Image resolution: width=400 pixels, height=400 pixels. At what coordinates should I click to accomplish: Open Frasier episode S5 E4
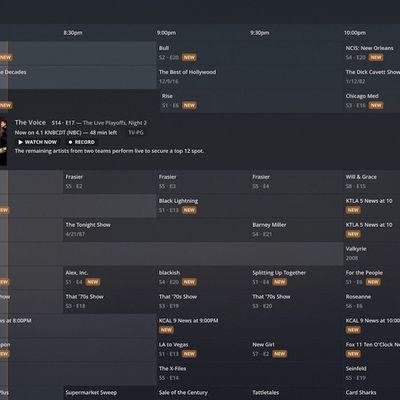(297, 182)
